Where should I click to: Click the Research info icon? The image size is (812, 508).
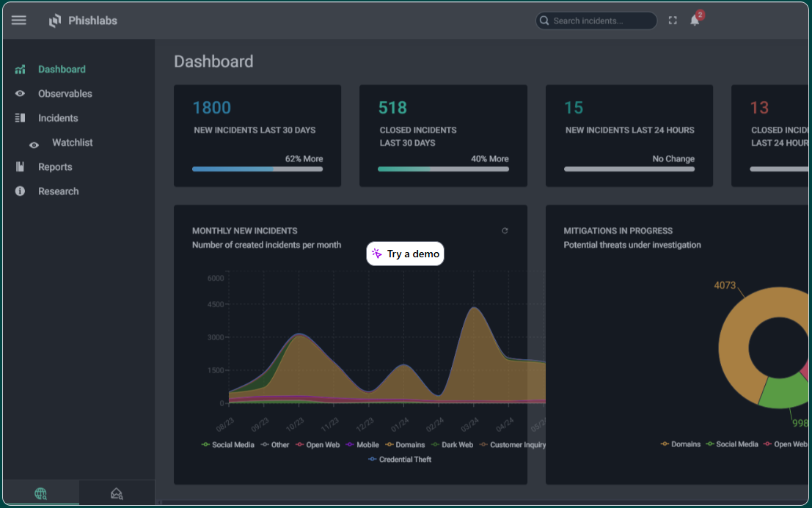coord(20,191)
